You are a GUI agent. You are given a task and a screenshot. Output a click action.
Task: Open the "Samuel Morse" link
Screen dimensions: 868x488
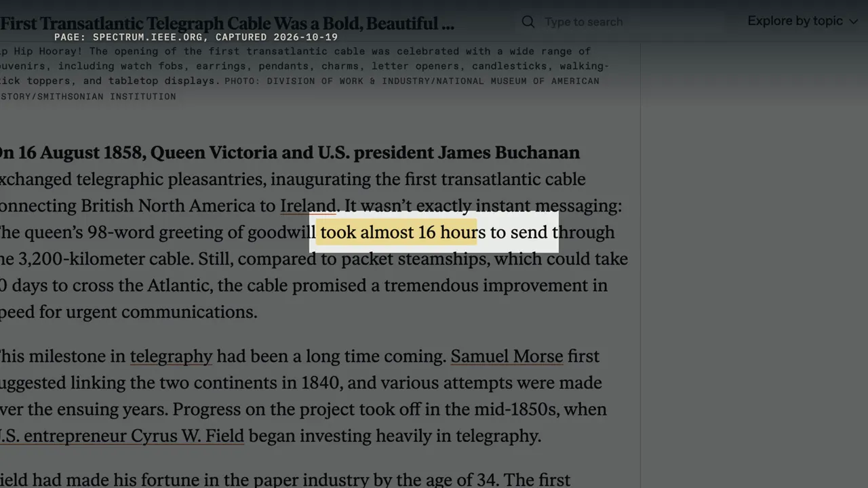pos(507,356)
